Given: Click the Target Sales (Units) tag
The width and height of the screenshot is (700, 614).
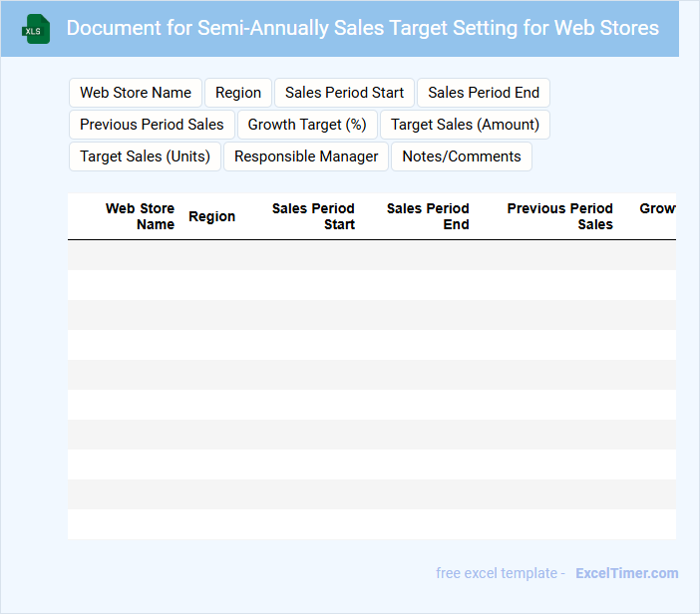Looking at the screenshot, I should tap(145, 156).
